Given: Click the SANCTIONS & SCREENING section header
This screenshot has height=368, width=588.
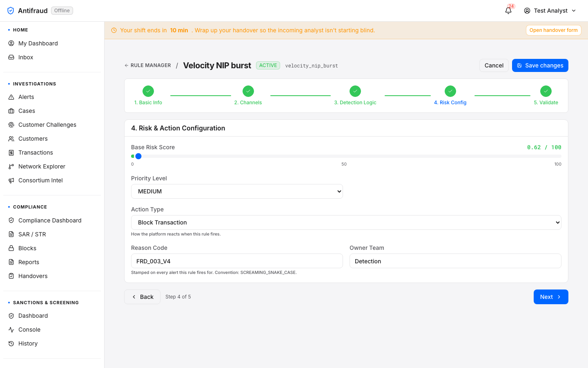Looking at the screenshot, I should tap(46, 303).
